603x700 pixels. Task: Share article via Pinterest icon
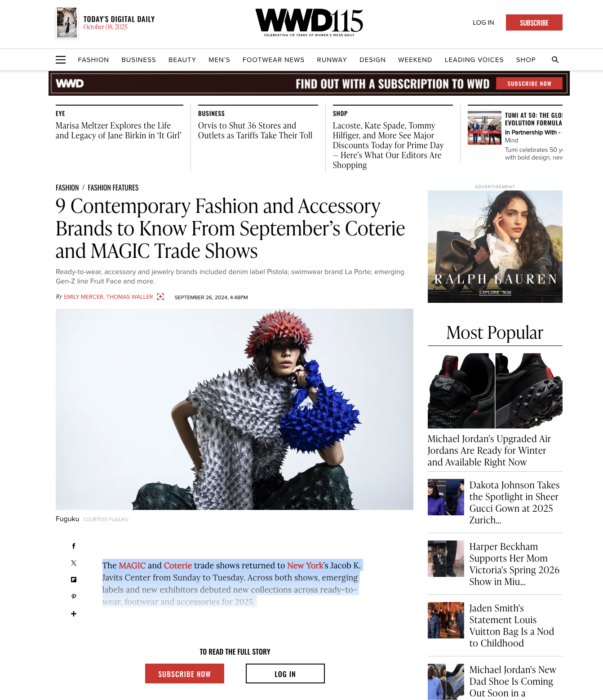[x=74, y=597]
